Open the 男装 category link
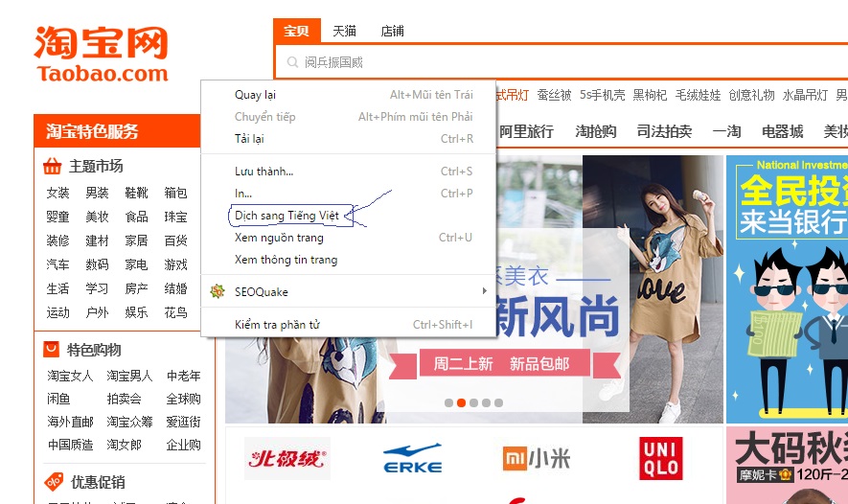848x504 pixels. tap(98, 193)
